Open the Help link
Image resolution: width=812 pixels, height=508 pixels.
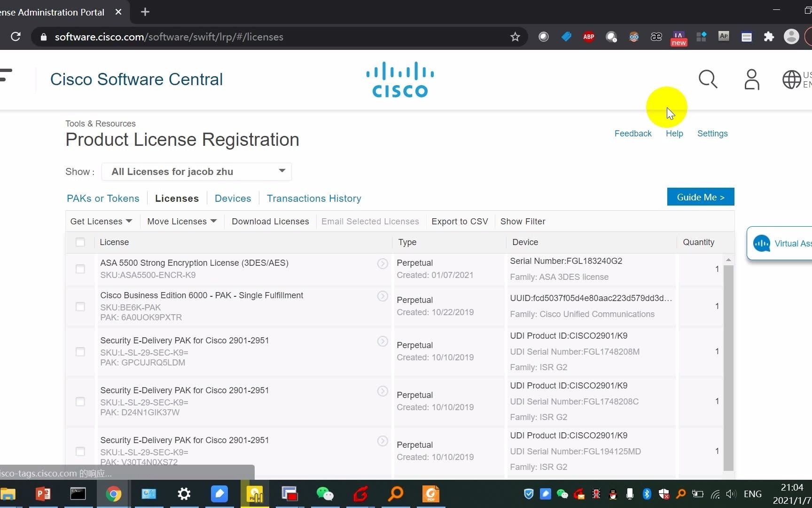coord(674,134)
